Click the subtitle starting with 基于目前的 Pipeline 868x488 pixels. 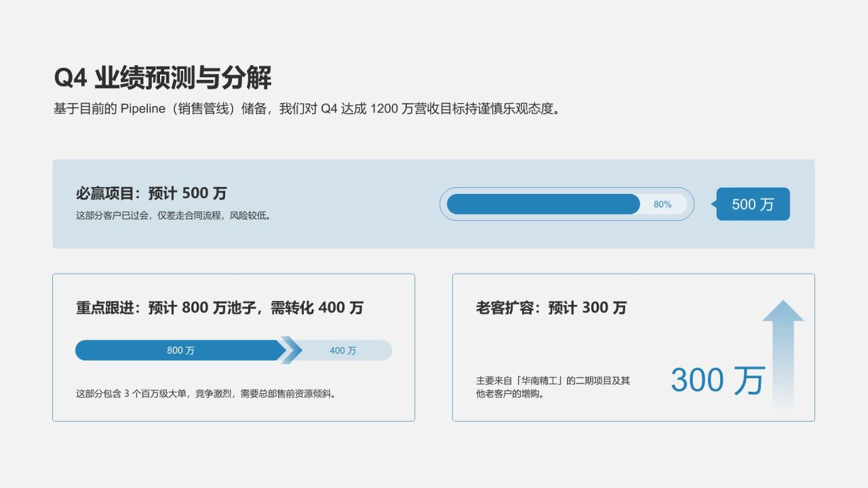pyautogui.click(x=309, y=109)
